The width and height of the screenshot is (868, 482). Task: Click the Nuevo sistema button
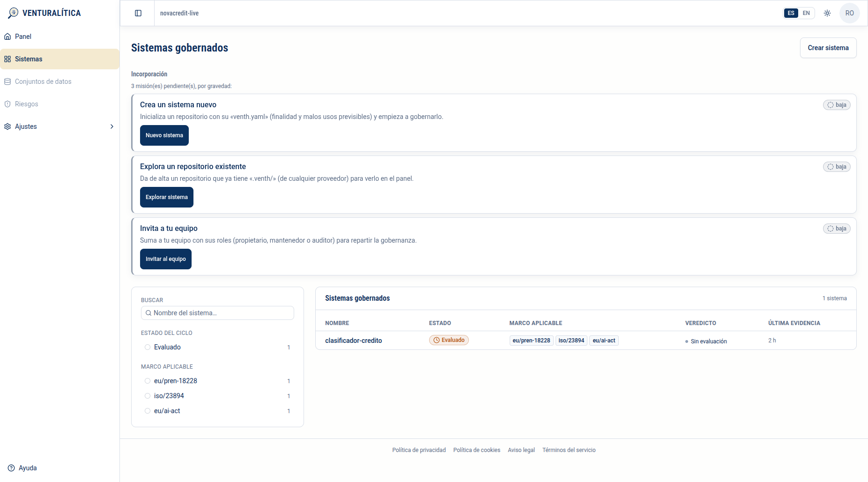click(x=164, y=135)
